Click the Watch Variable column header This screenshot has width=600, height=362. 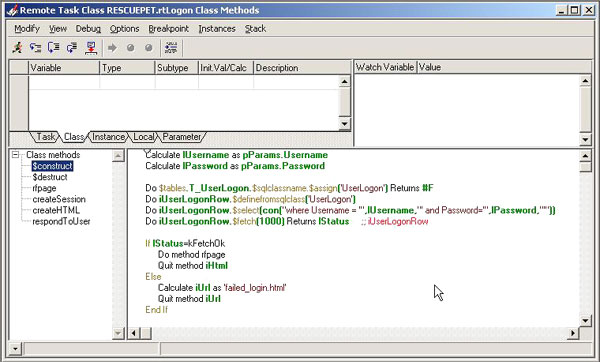click(x=385, y=67)
